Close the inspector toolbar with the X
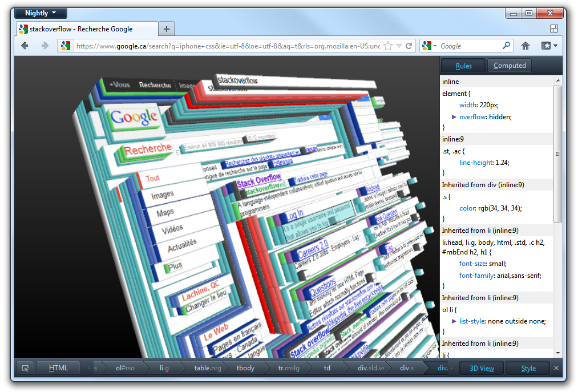578x392 pixels. pos(556,368)
